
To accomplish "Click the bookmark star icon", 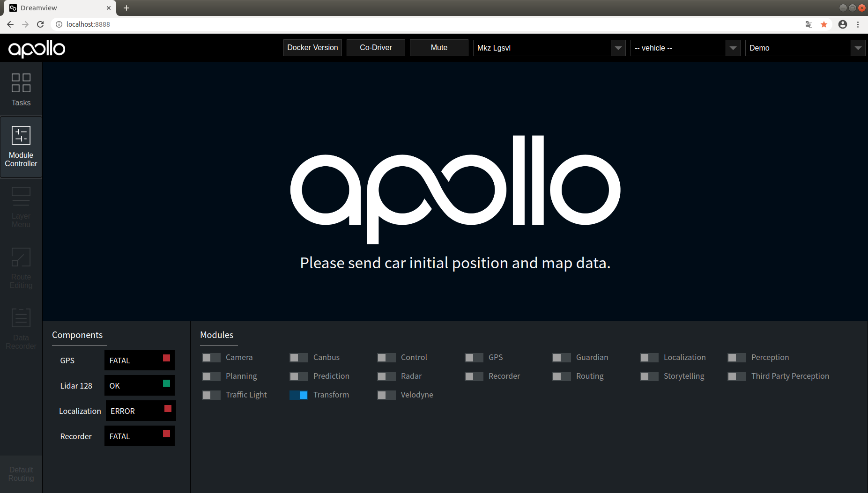I will click(824, 24).
